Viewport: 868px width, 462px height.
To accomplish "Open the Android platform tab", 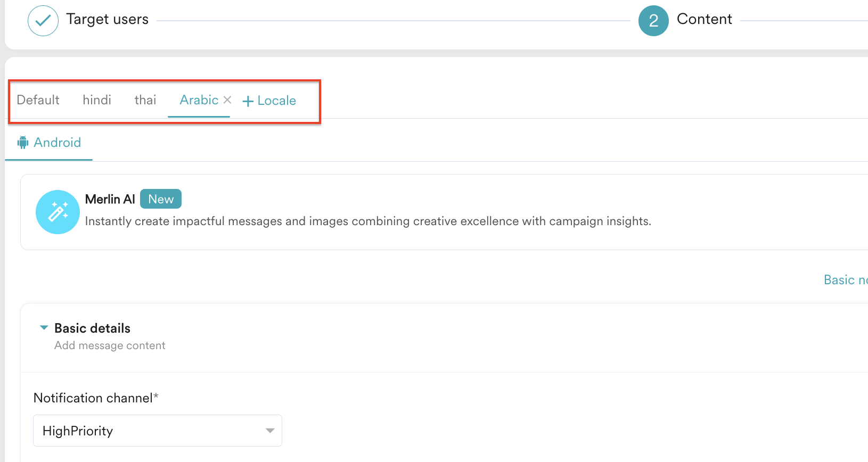I will coord(57,143).
